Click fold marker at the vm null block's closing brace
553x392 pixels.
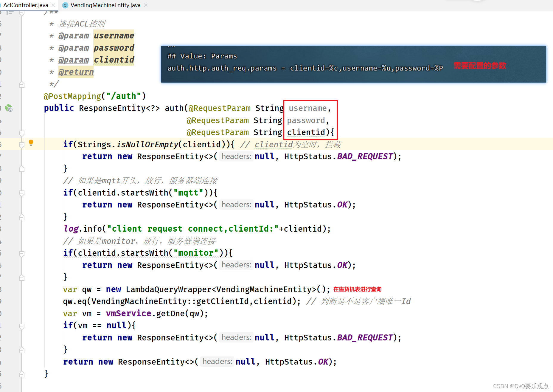tap(22, 350)
